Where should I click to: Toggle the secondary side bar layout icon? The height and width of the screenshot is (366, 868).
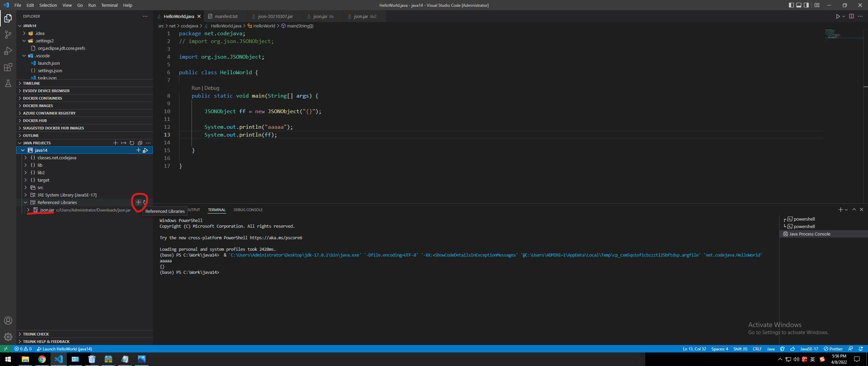pyautogui.click(x=806, y=5)
